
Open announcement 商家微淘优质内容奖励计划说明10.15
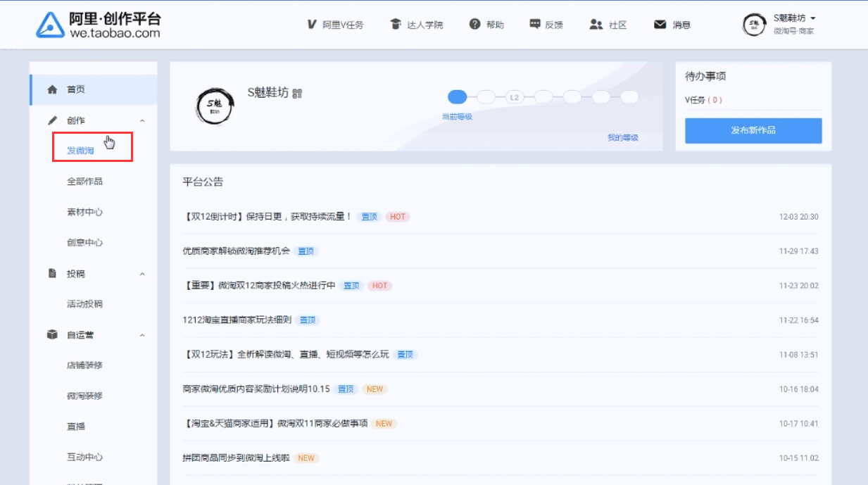[x=256, y=389]
